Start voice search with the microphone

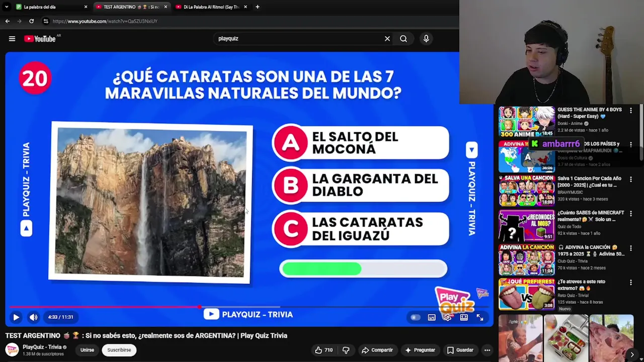[426, 39]
